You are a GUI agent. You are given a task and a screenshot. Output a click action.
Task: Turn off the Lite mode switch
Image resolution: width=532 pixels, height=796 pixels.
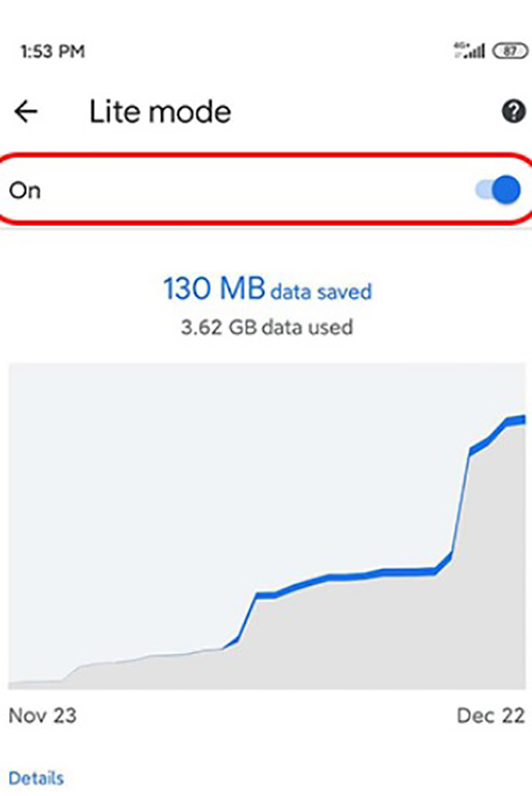point(500,190)
